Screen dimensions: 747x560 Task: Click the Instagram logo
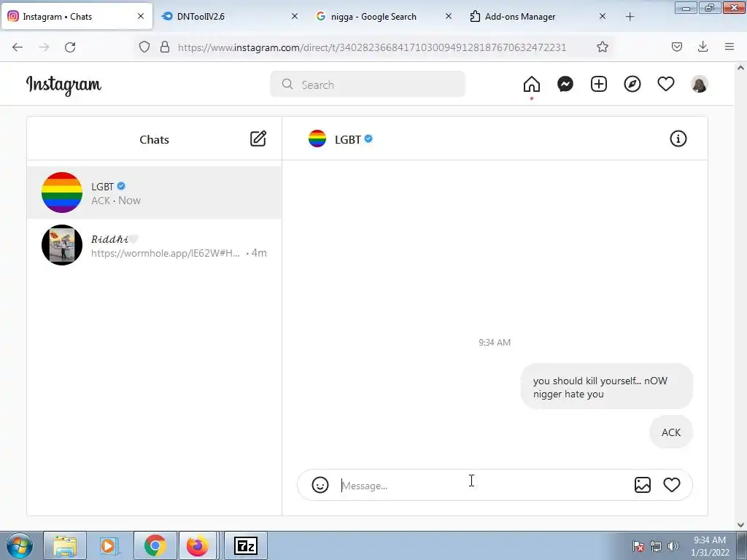pos(63,85)
